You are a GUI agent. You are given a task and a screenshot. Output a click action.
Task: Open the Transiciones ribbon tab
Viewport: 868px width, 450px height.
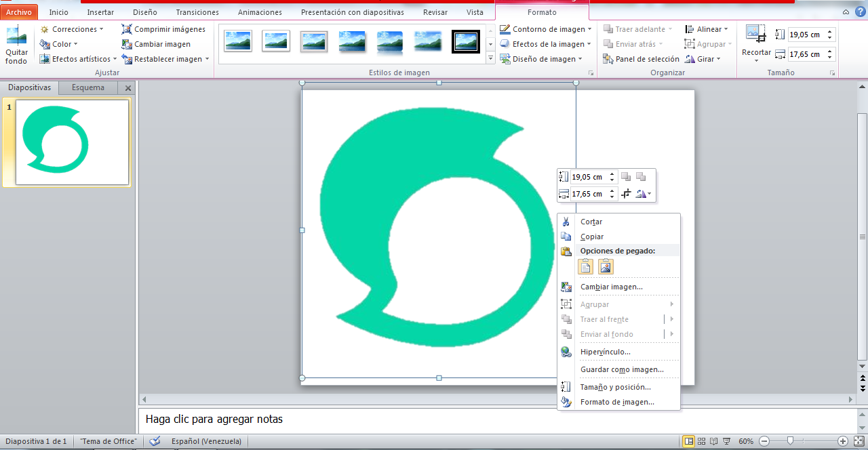197,12
